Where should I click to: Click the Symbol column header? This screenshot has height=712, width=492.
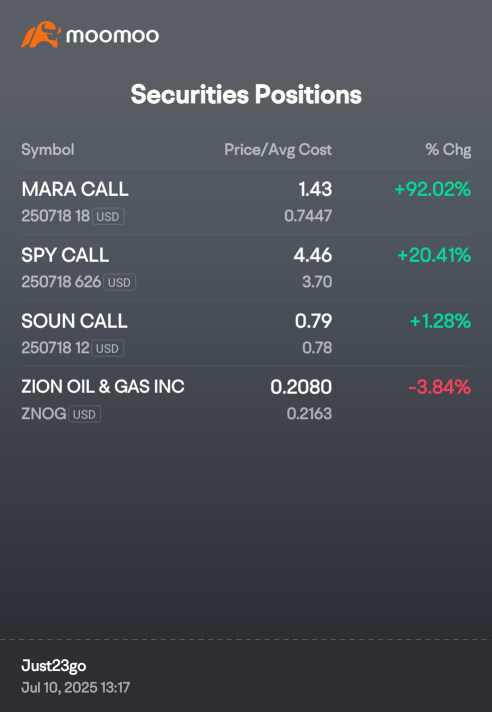pyautogui.click(x=48, y=149)
